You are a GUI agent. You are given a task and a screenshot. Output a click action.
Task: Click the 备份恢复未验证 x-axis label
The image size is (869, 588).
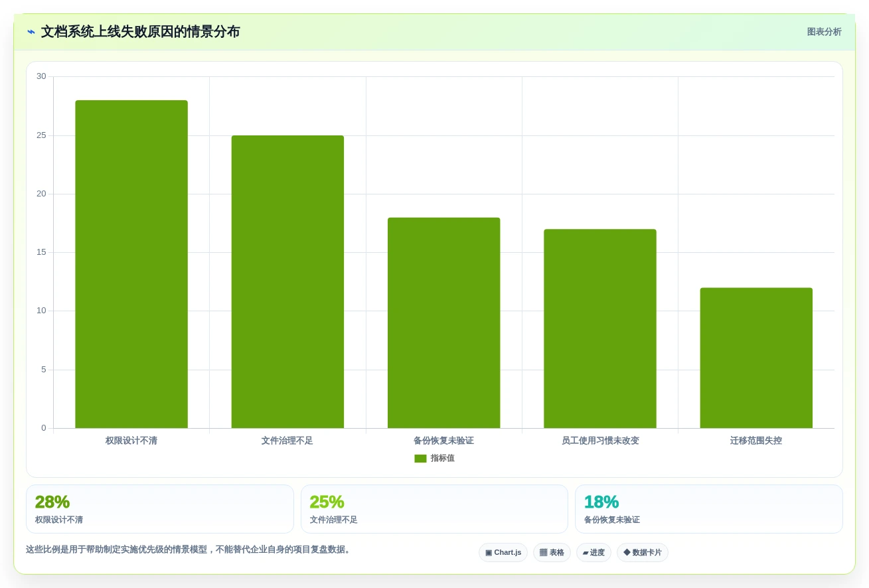tap(443, 441)
